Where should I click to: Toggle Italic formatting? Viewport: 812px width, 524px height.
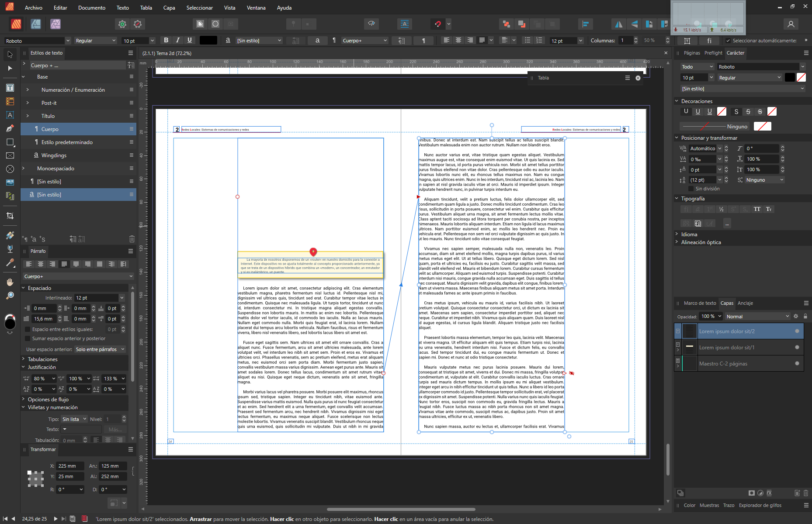pos(178,40)
